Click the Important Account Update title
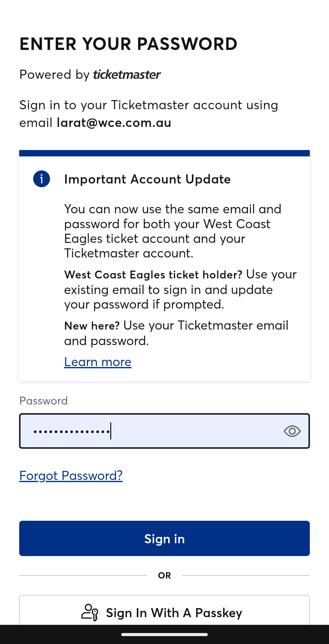The width and height of the screenshot is (329, 644). click(x=147, y=179)
